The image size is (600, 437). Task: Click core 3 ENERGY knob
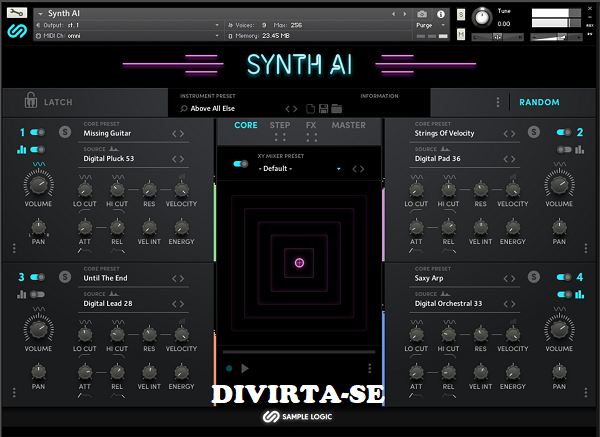[x=181, y=372]
